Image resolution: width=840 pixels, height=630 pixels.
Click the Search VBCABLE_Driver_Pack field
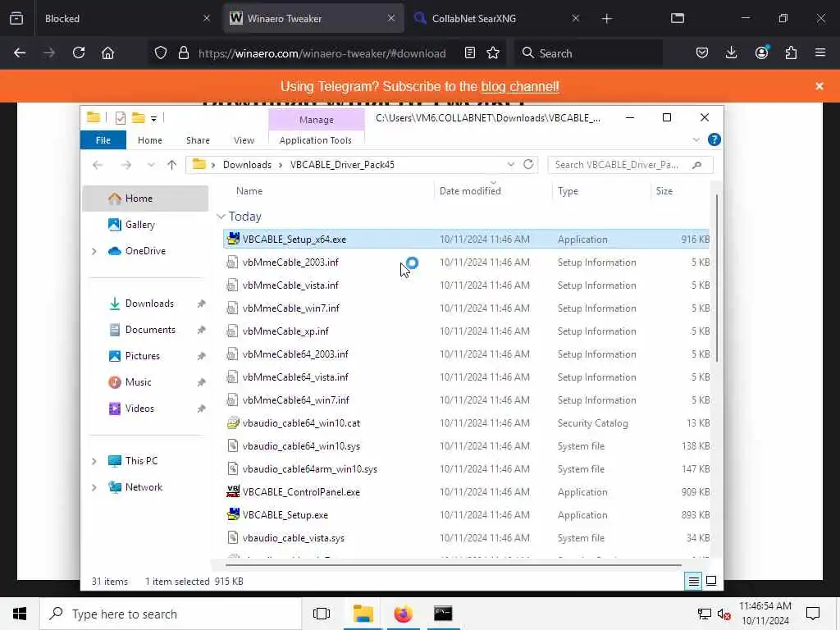click(x=630, y=164)
